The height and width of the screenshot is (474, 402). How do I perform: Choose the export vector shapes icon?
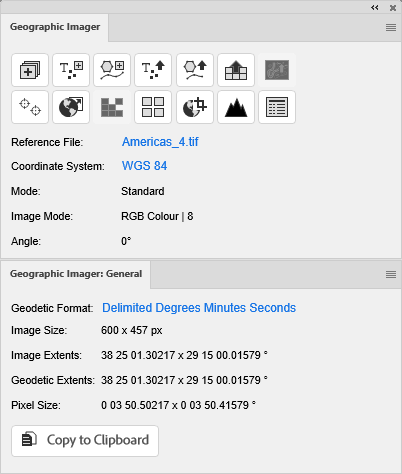[195, 70]
